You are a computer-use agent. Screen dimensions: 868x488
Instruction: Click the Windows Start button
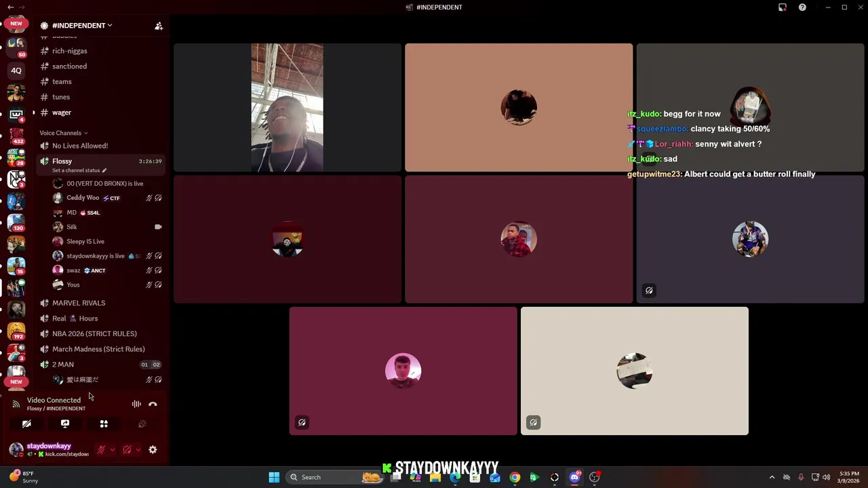[x=274, y=477]
